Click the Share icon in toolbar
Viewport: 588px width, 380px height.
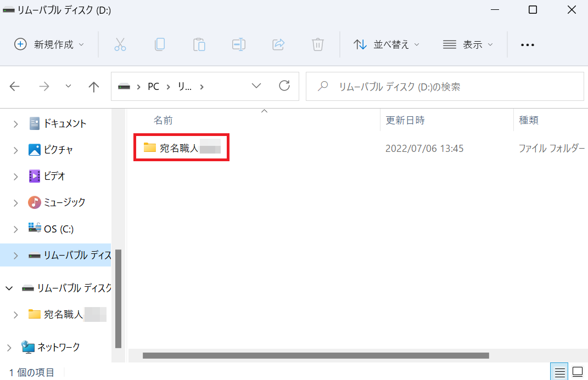[x=278, y=44]
